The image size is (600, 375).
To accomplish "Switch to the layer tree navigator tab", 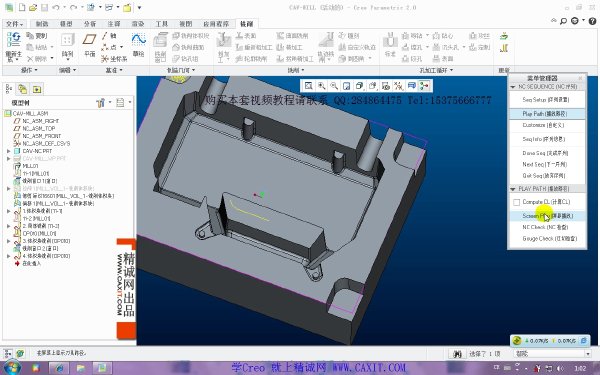I will (23, 89).
